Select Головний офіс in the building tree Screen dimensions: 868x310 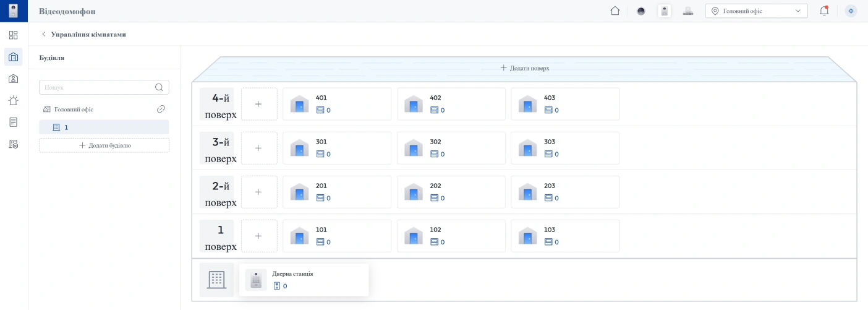pyautogui.click(x=74, y=109)
